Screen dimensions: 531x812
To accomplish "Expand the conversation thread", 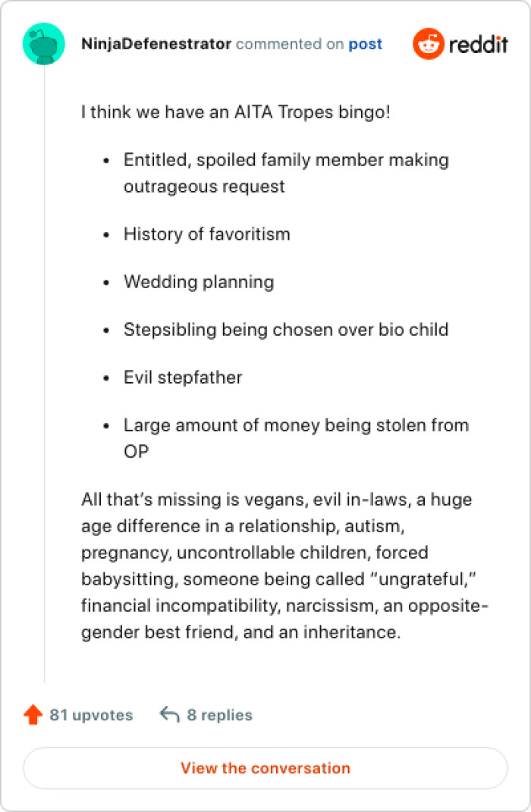I will click(265, 768).
